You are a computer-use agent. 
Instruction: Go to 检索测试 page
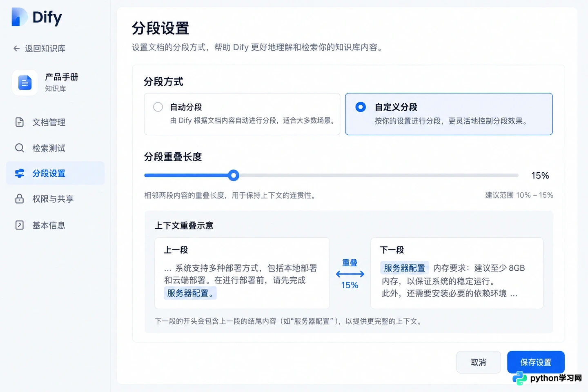[x=55, y=148]
